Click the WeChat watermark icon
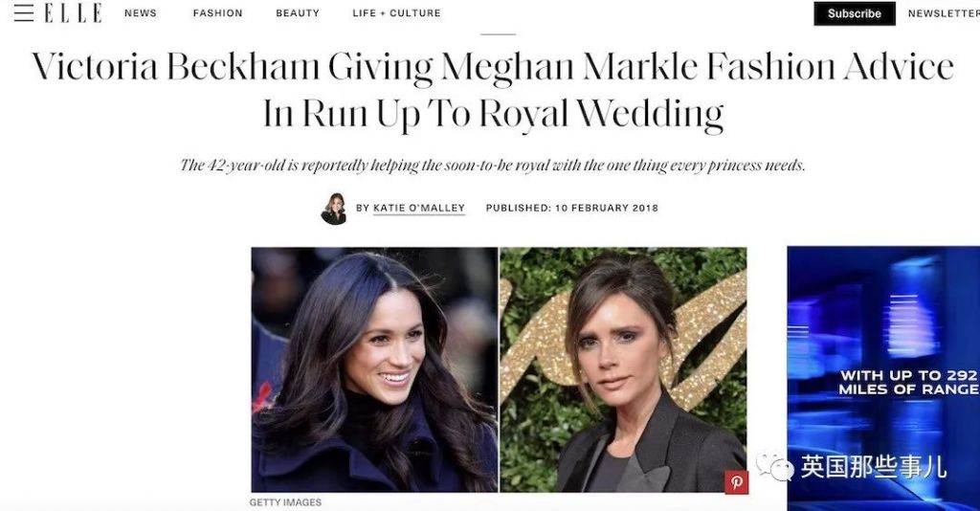 [x=774, y=466]
